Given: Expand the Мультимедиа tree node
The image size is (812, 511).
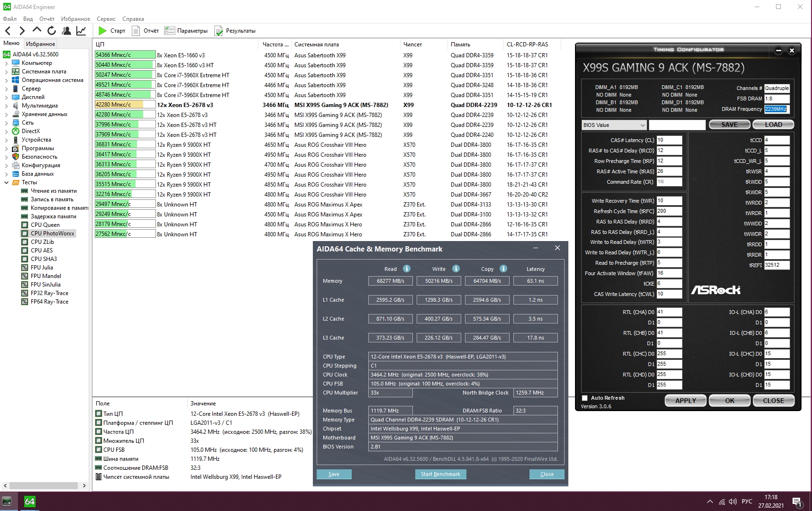Looking at the screenshot, I should click(x=6, y=106).
